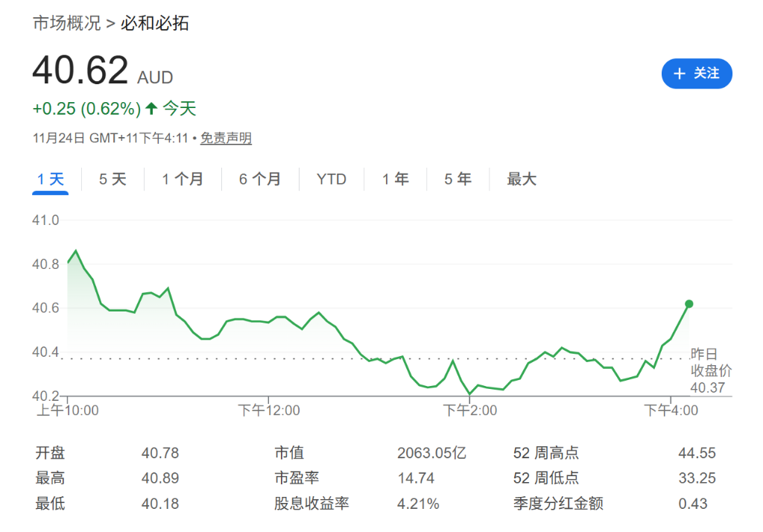Screen dimensions: 763x532
Task: Select the 1 天 time range tab
Action: tap(51, 180)
